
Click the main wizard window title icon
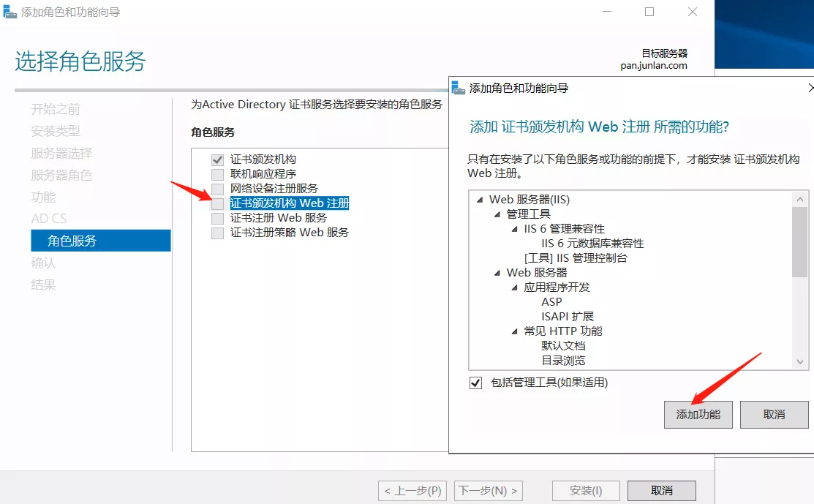(9, 12)
